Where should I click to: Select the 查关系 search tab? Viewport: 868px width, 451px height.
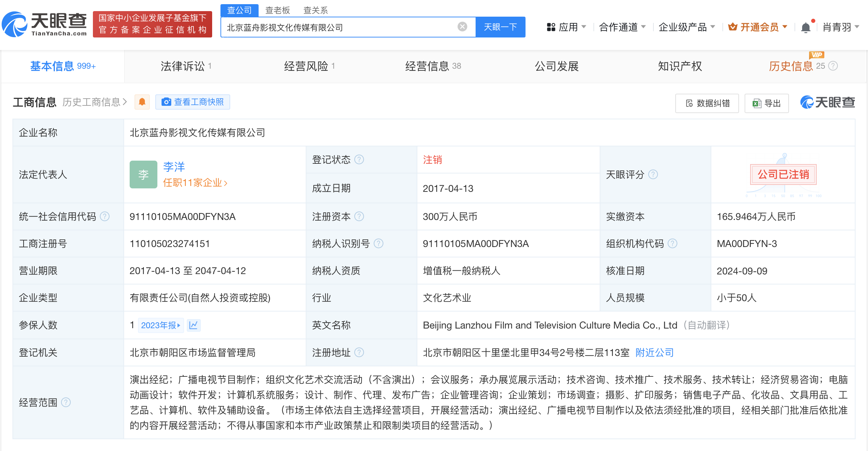(315, 10)
